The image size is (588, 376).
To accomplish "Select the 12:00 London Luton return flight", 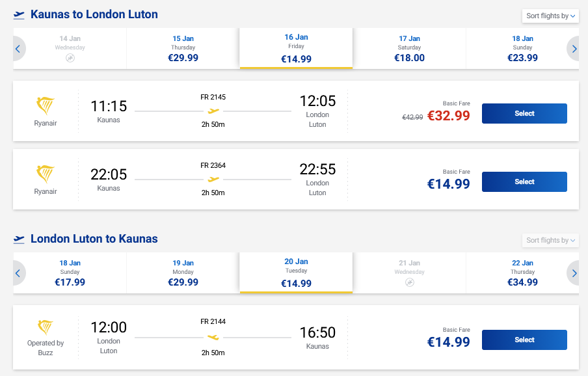I will 524,340.
